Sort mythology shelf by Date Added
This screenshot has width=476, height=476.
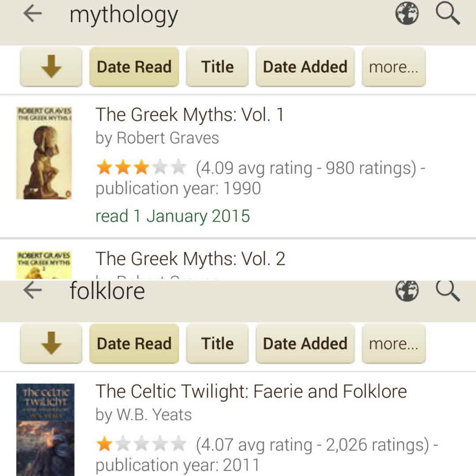(x=305, y=67)
